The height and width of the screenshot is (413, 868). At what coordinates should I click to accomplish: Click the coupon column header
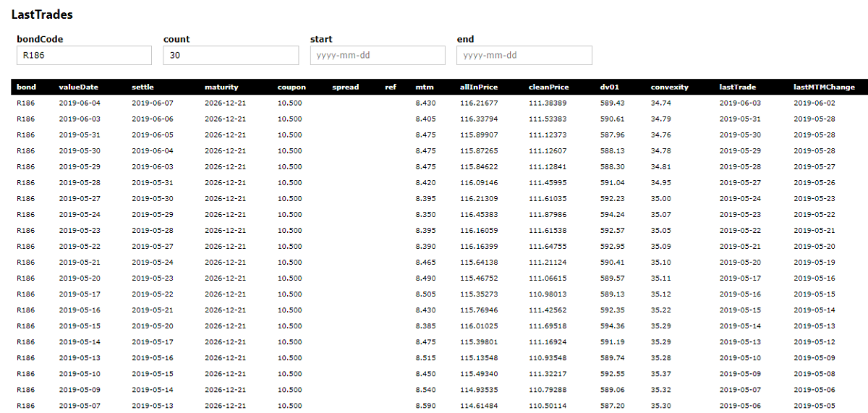292,87
